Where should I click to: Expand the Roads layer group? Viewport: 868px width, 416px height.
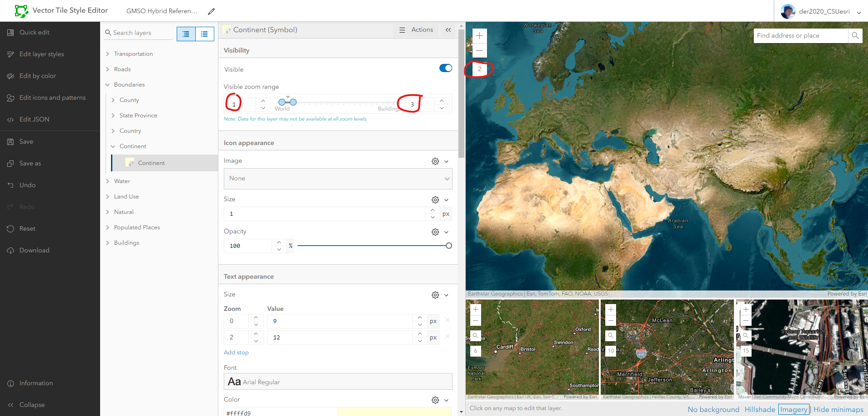coord(108,69)
